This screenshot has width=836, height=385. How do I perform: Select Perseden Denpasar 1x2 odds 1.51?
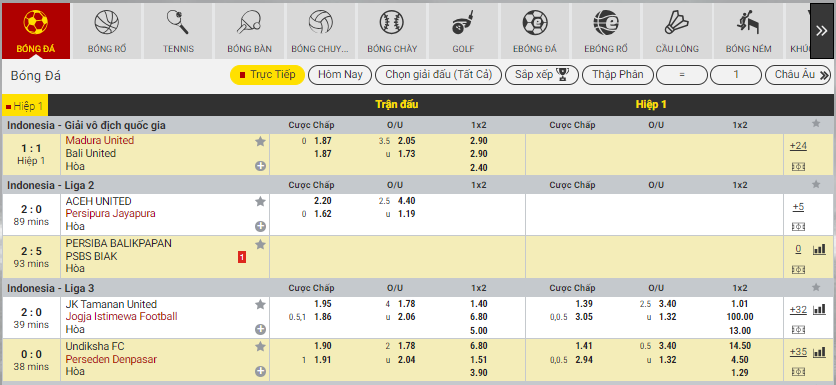click(479, 359)
